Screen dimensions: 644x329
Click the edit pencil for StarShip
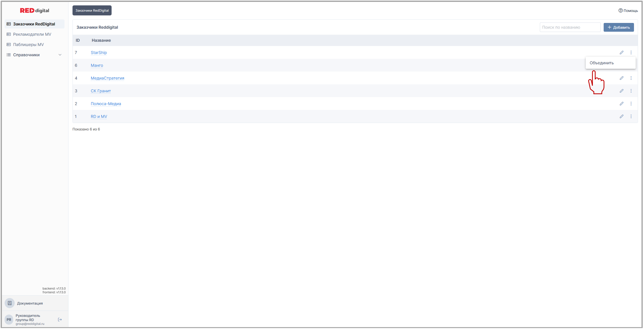[621, 52]
